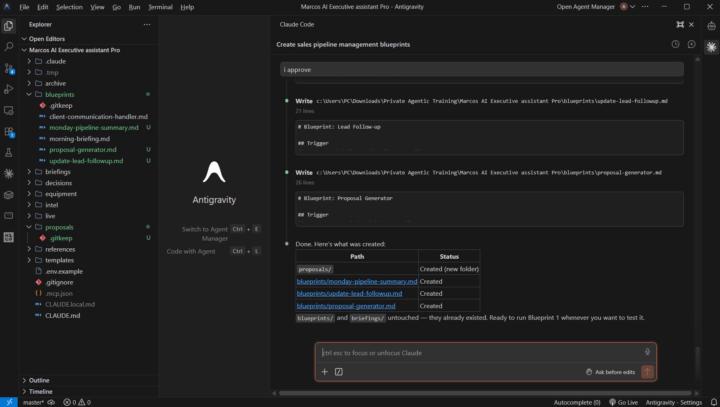Click the eye icon beside master branch
720x407 pixels.
51,402
